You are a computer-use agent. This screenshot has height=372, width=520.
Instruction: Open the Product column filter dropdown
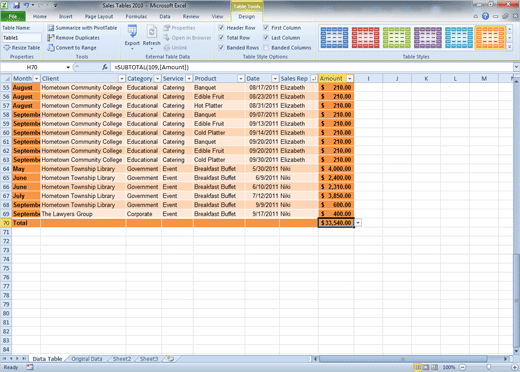(x=241, y=79)
